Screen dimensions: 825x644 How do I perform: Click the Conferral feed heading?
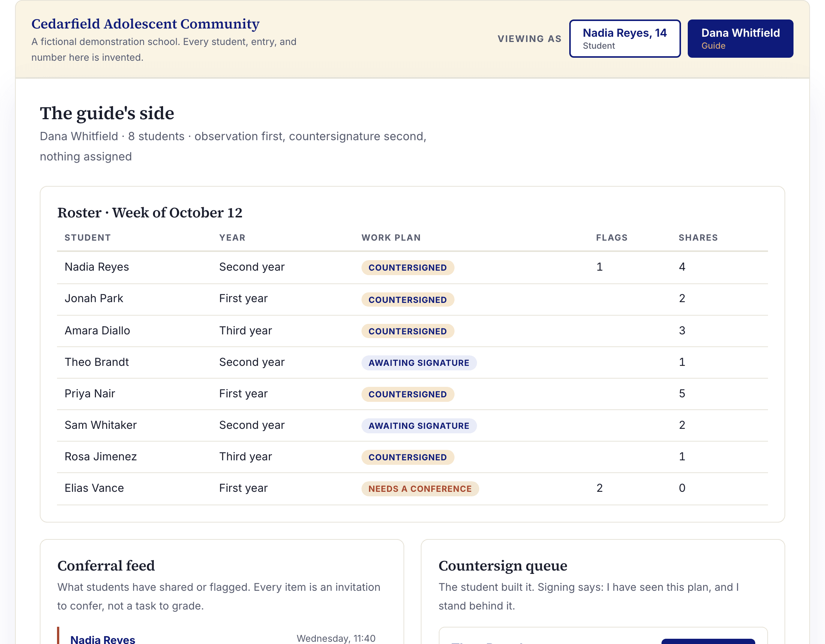[x=106, y=566]
